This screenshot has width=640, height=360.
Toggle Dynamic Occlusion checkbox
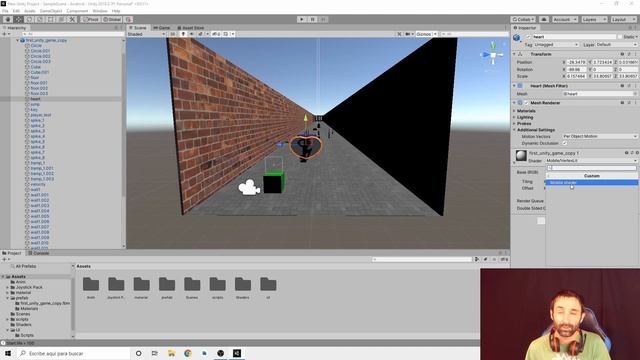click(x=565, y=143)
